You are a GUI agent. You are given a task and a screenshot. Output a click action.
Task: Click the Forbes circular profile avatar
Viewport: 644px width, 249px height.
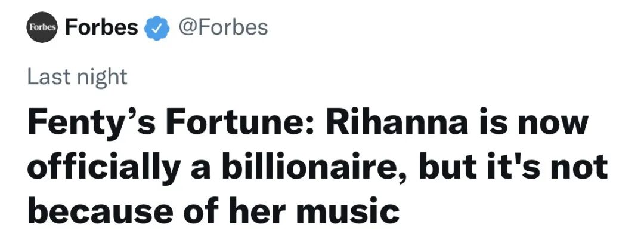[x=41, y=28]
